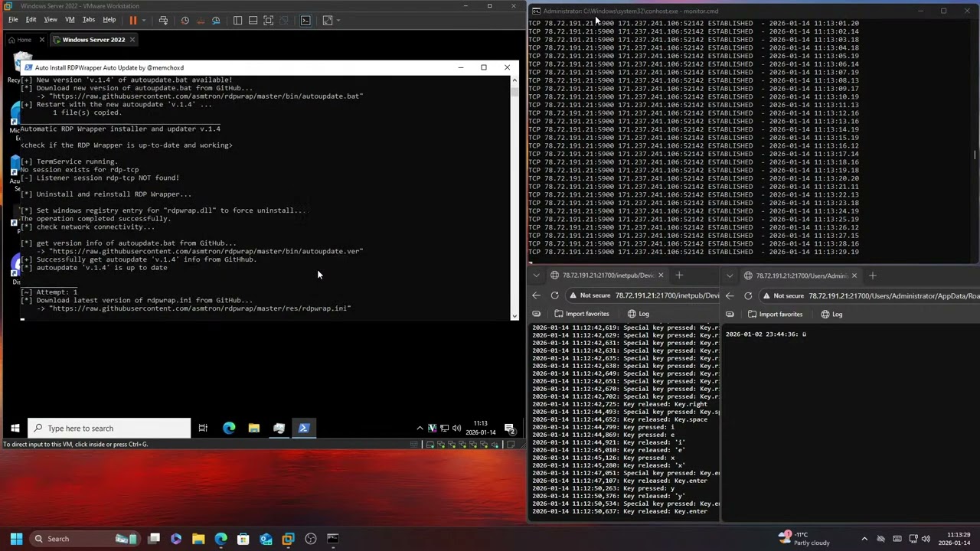
Task: Reload the inetpub browser page
Action: [x=554, y=295]
